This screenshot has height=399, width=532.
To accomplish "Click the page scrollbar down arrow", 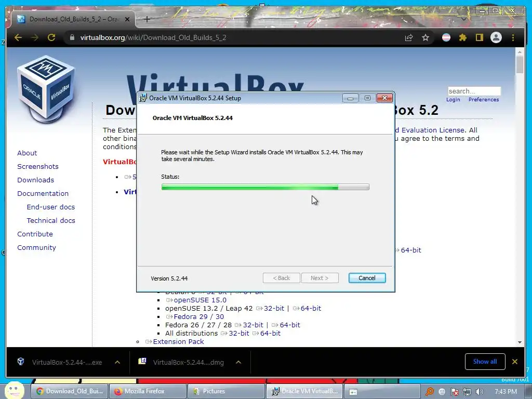I will (x=520, y=342).
